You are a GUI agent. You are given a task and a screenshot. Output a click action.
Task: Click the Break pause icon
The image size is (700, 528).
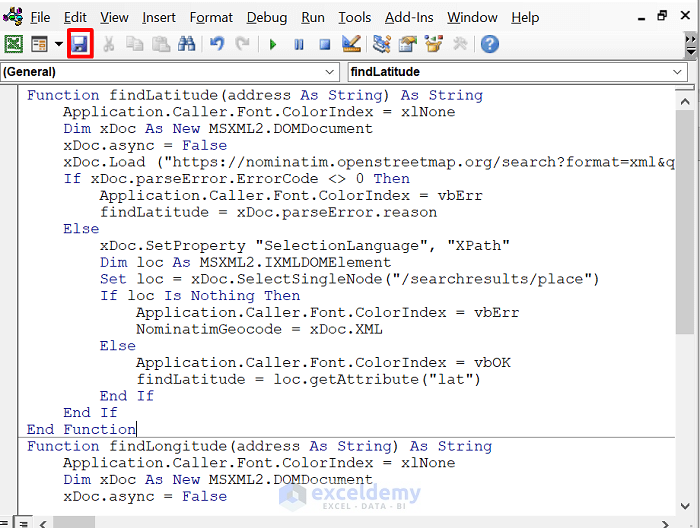[299, 44]
